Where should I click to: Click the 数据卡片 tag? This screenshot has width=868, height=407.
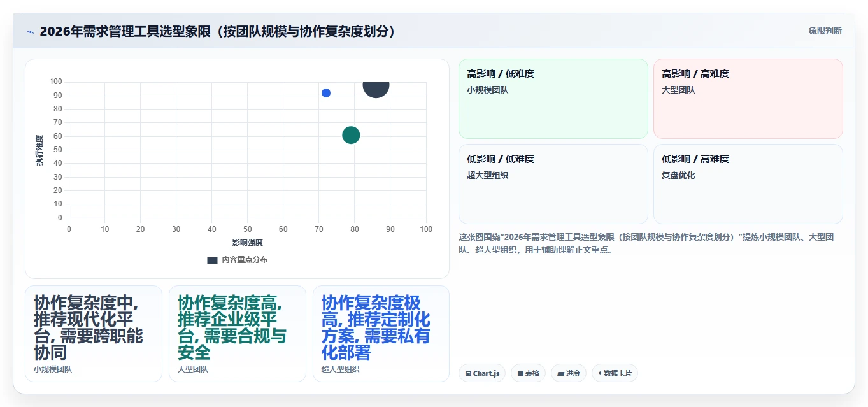[x=615, y=373]
